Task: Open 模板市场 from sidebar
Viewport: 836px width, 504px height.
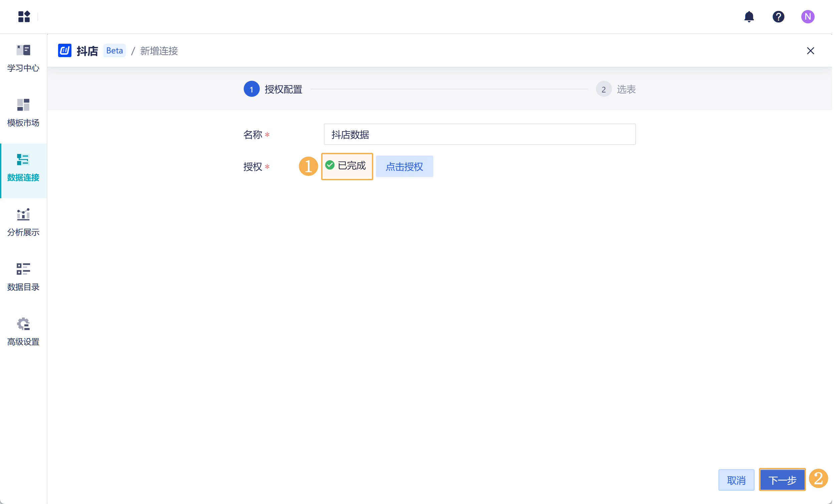Action: click(23, 112)
